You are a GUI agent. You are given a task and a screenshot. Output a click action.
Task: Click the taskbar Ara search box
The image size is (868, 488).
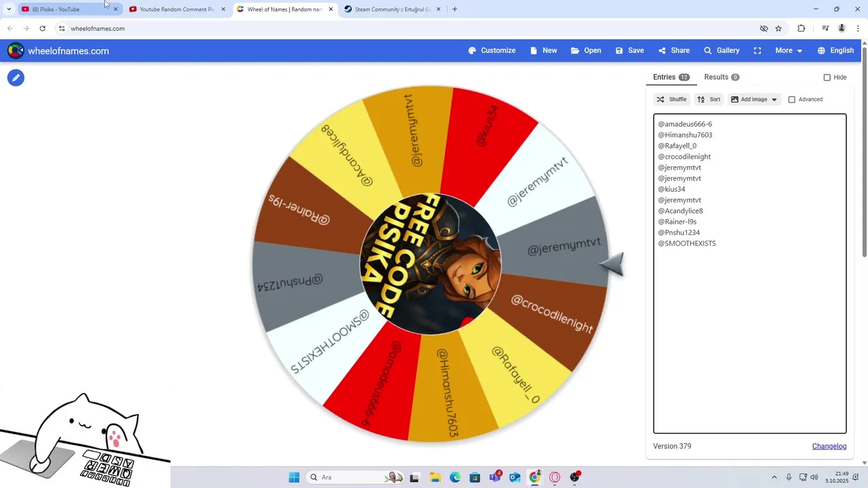[356, 477]
